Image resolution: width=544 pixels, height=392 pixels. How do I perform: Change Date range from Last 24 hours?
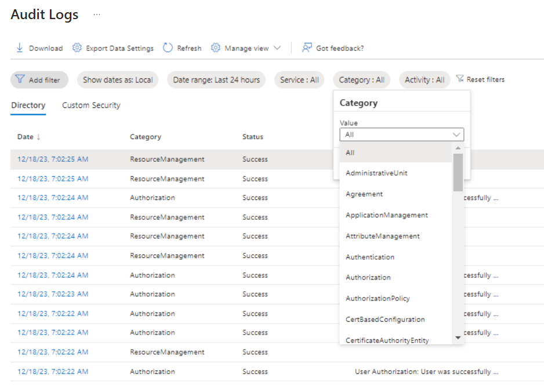pyautogui.click(x=216, y=79)
